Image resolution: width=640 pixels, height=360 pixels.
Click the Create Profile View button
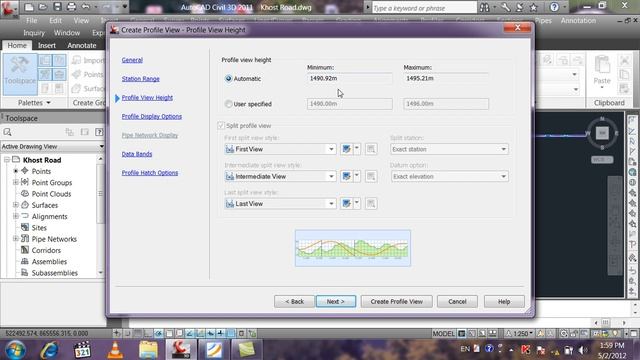396,301
